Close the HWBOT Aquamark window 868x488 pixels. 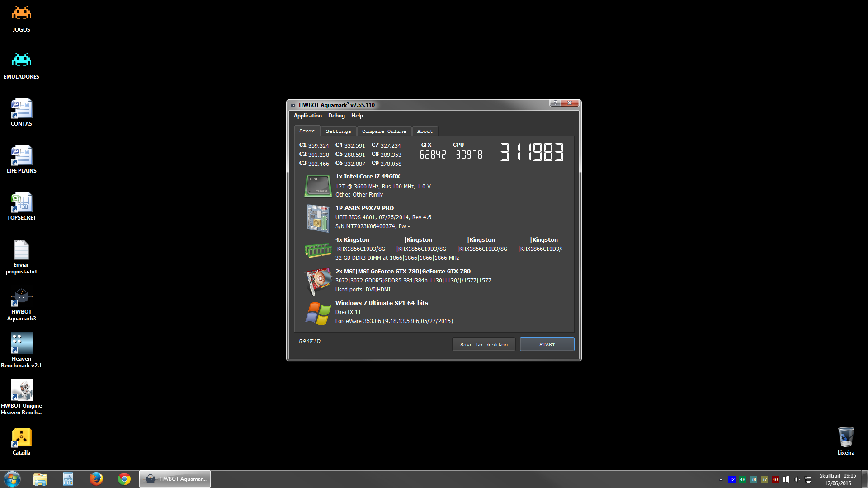click(x=570, y=103)
